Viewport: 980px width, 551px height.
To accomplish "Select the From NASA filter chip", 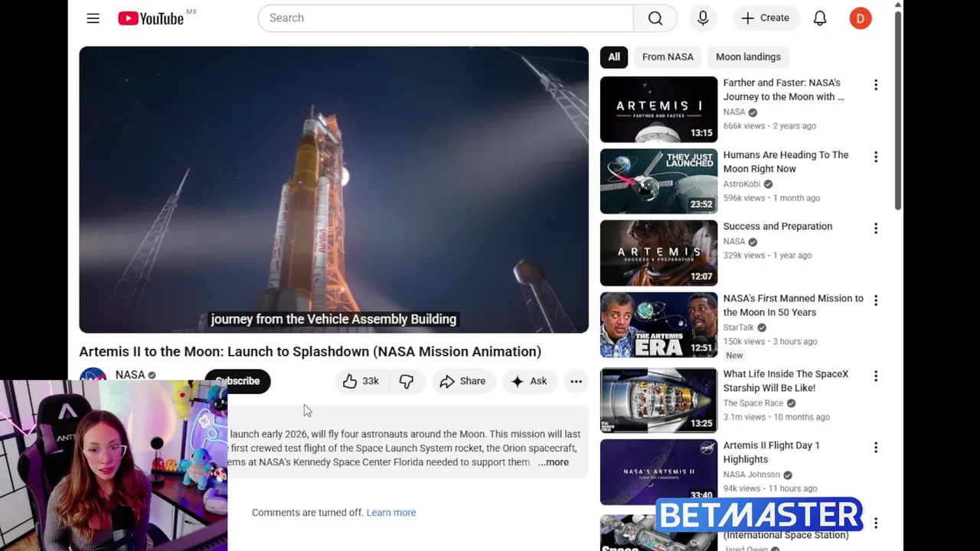I will [x=668, y=57].
